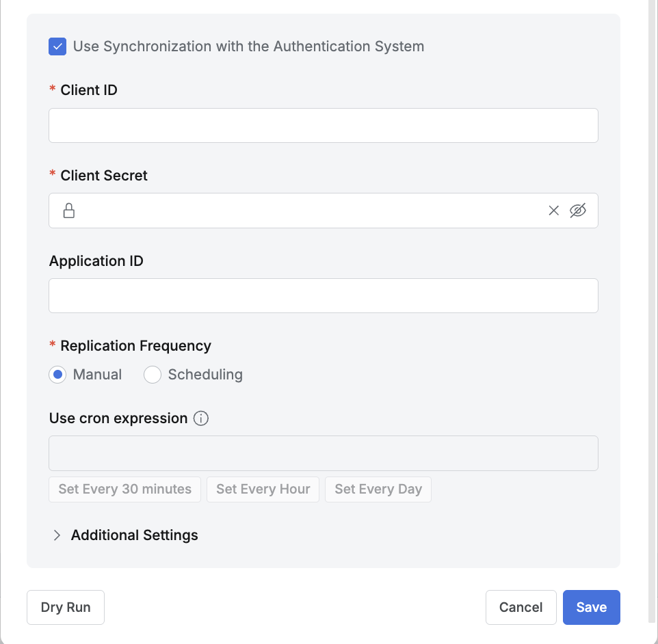Save the synchronization settings
The height and width of the screenshot is (644, 658).
pyautogui.click(x=591, y=607)
